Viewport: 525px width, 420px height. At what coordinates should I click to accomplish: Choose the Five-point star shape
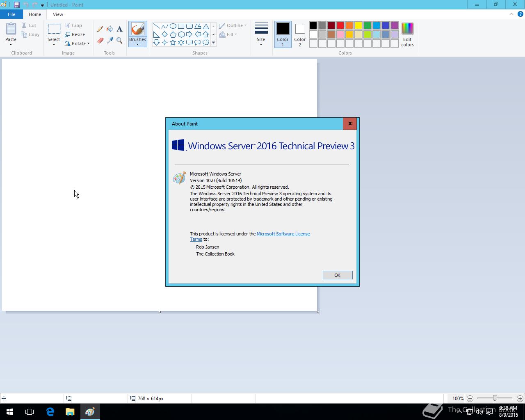click(173, 43)
